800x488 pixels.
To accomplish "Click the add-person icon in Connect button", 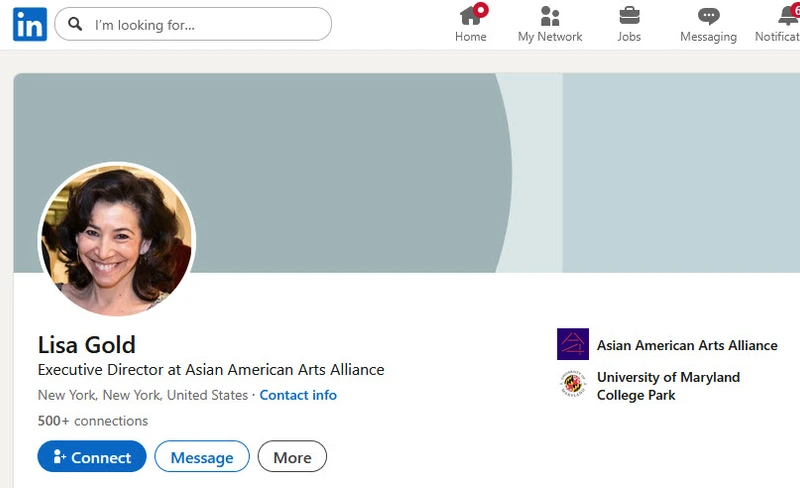I will click(60, 456).
